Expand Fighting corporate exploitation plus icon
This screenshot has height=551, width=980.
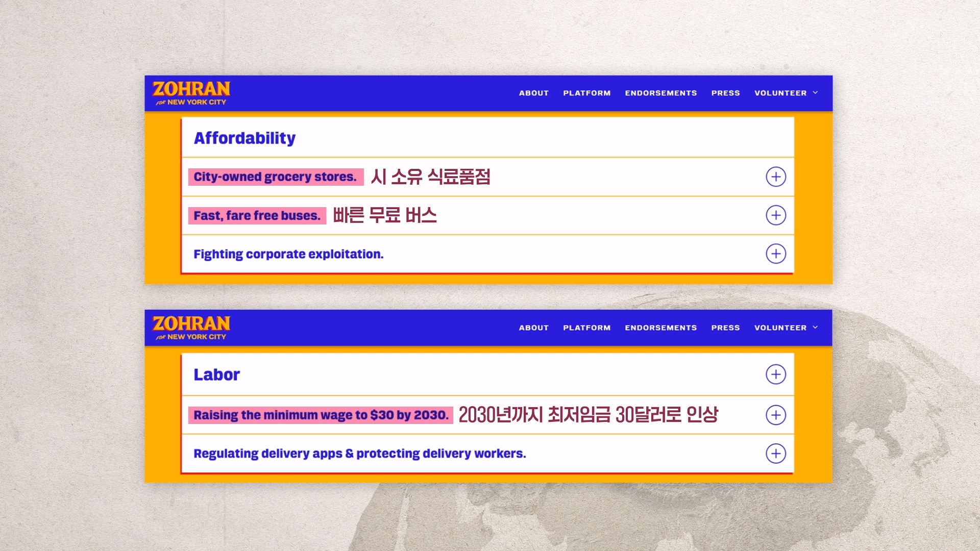(776, 254)
